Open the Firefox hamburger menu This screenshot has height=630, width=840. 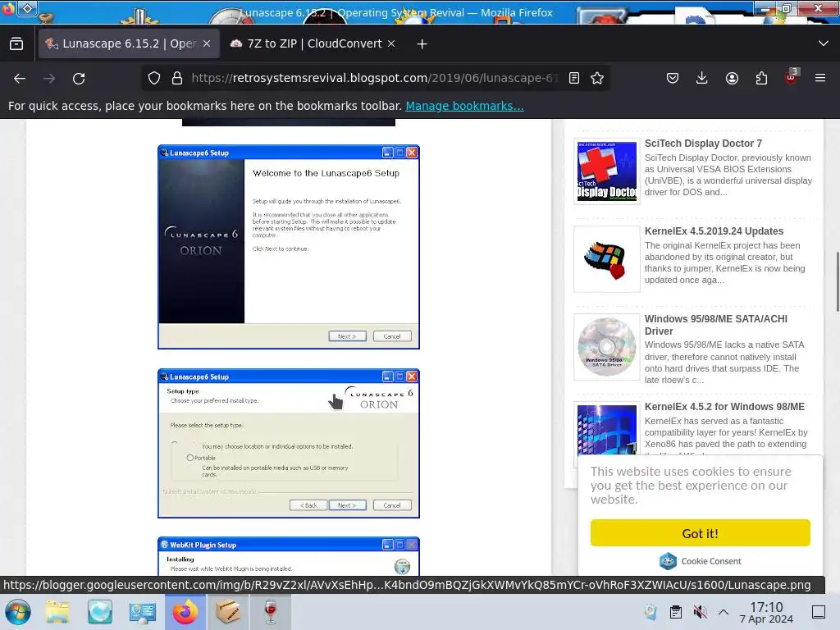click(820, 78)
